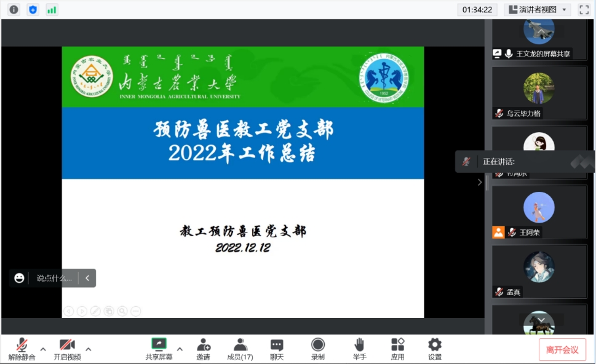The height and width of the screenshot is (364, 596).
Task: Open the Chat (聊天) panel
Action: tap(277, 349)
